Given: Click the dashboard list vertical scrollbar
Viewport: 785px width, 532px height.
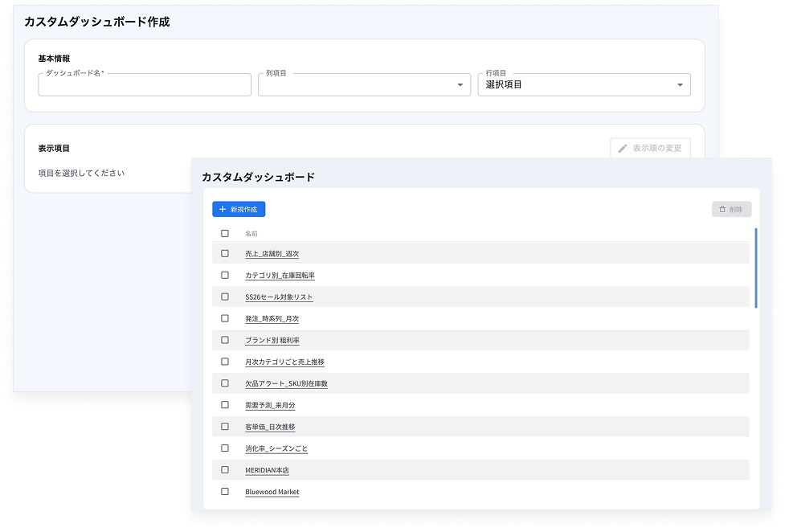Looking at the screenshot, I should [755, 268].
